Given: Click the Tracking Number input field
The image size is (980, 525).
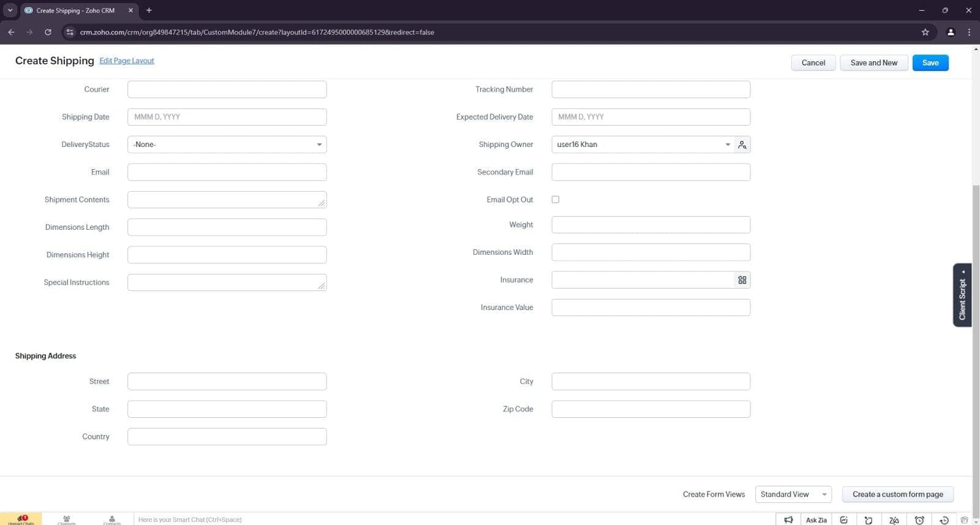Looking at the screenshot, I should [650, 89].
